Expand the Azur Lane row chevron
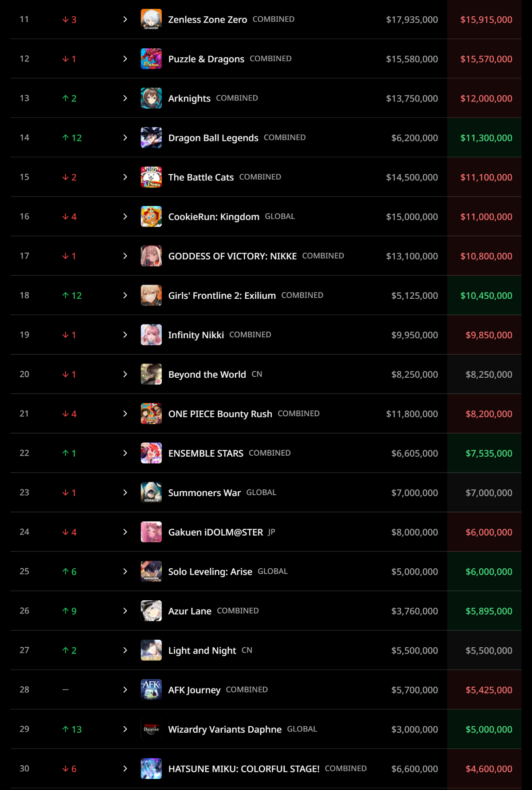 tap(125, 611)
